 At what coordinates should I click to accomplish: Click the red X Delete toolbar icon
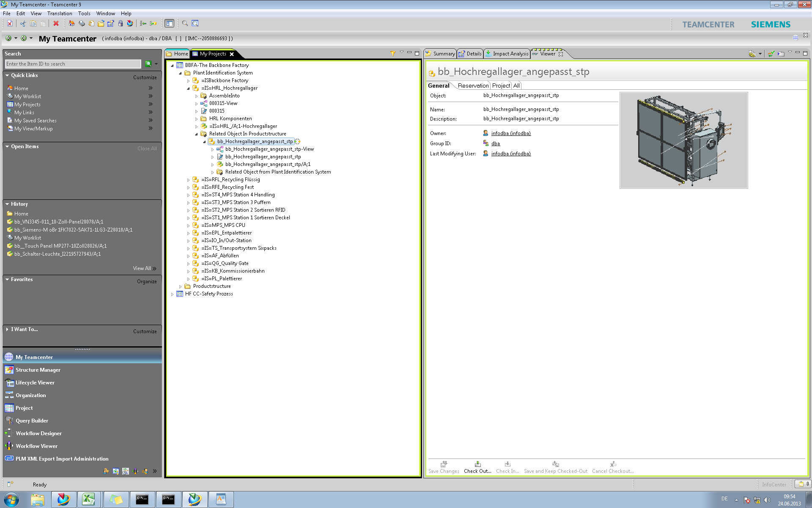(56, 24)
